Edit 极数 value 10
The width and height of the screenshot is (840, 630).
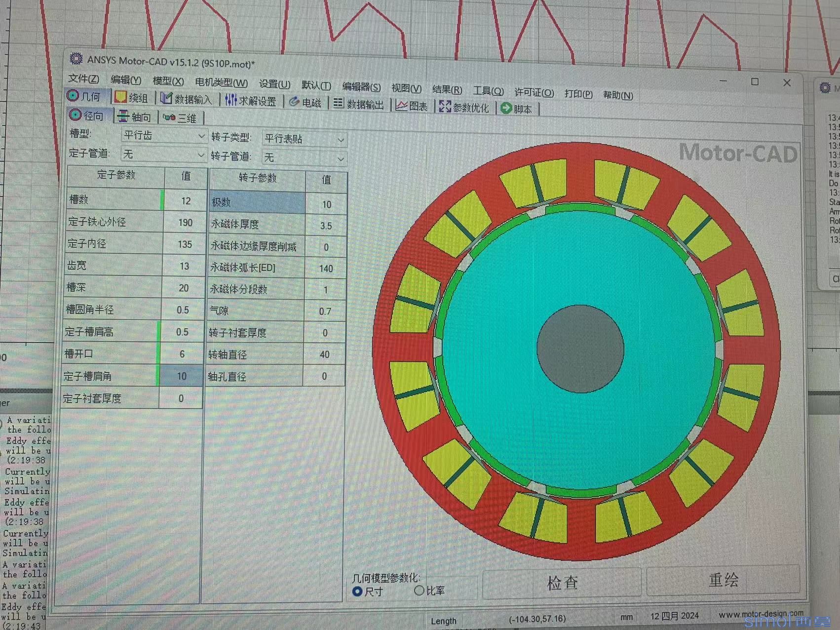click(326, 204)
